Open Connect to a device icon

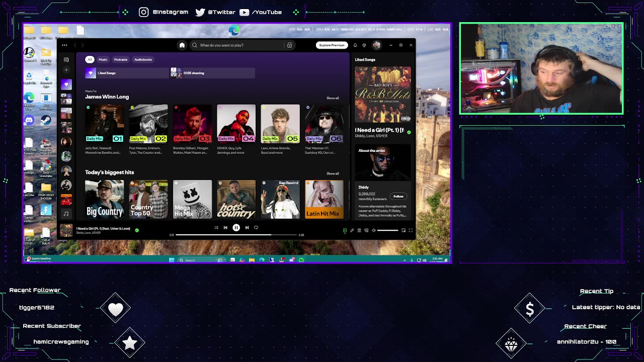coord(366,230)
